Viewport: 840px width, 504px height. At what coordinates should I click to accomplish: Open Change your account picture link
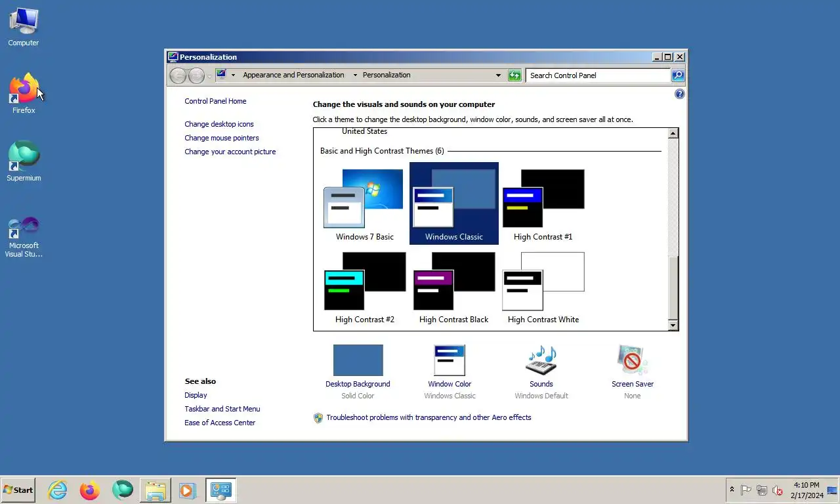point(230,152)
